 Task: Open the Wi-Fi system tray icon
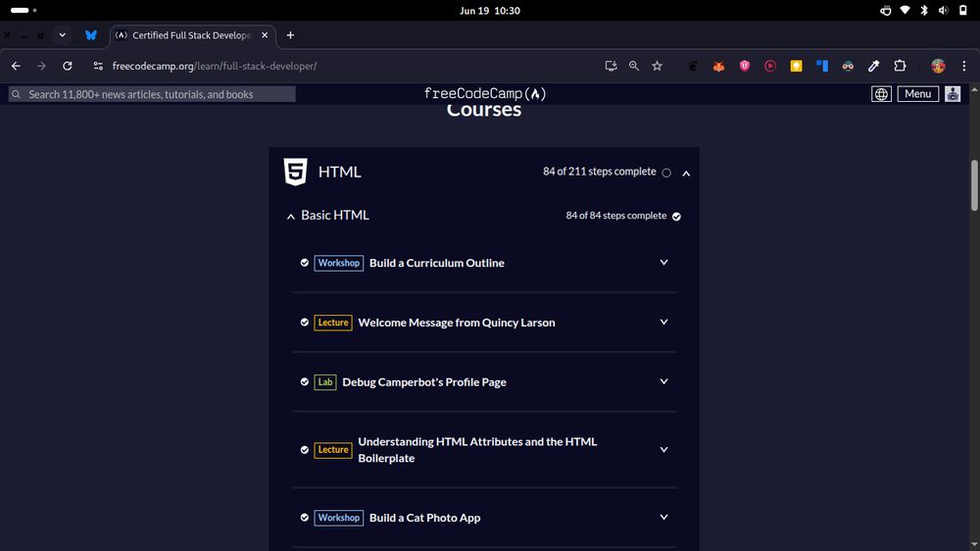pos(905,10)
